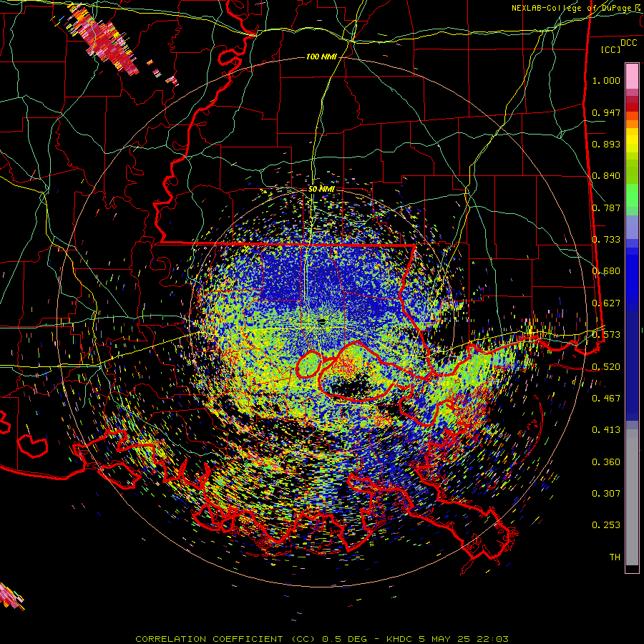Image resolution: width=644 pixels, height=644 pixels.
Task: Click the [CC] label above the color scale
Action: coord(611,49)
